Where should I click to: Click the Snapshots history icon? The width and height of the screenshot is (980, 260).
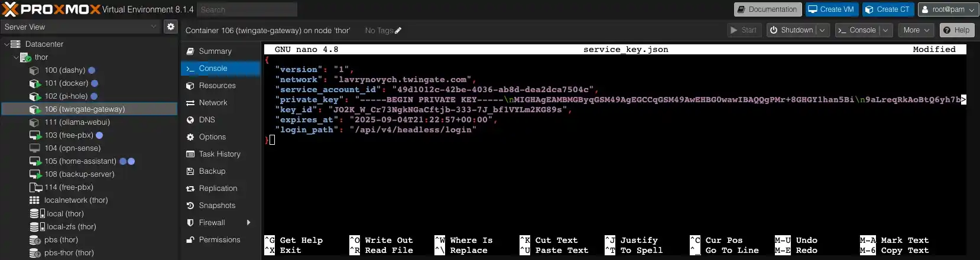click(190, 206)
